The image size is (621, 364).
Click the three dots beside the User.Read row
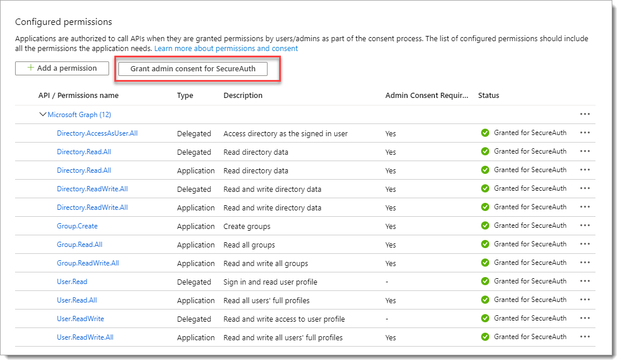[x=584, y=281]
